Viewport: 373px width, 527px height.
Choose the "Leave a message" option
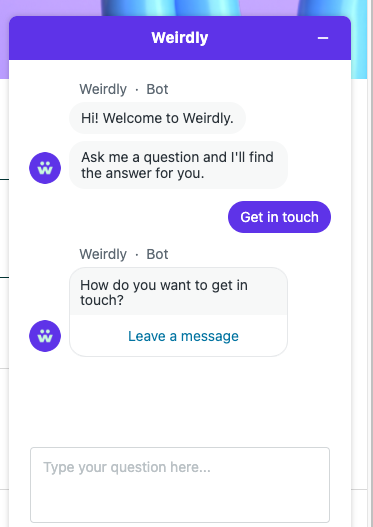coord(183,336)
